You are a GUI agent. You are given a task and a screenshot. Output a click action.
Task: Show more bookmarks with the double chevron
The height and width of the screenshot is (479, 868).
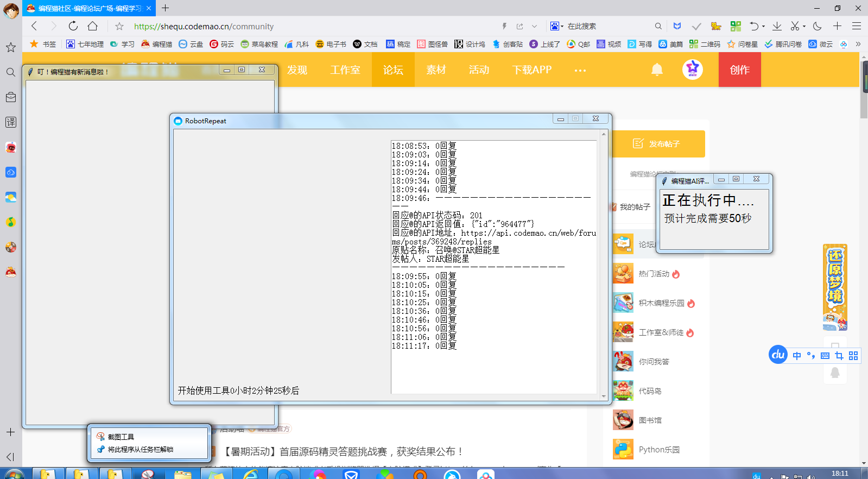pos(858,44)
